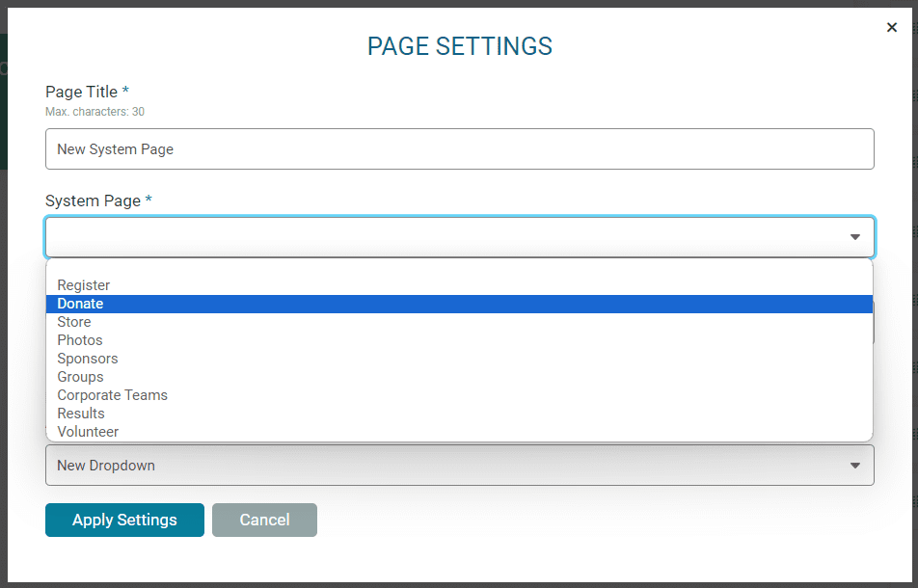Close the Page Settings dialog with X
Screen dimensions: 918x588
[892, 28]
